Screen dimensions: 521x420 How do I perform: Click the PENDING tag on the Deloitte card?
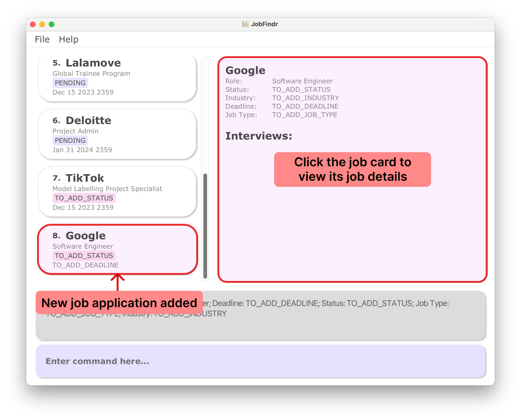point(70,140)
